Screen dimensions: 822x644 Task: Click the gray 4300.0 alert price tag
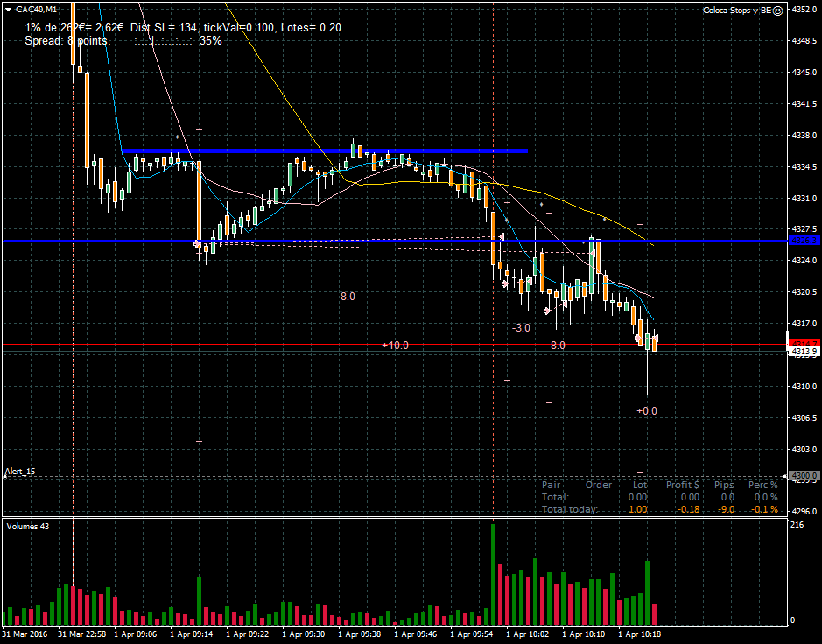(x=804, y=476)
